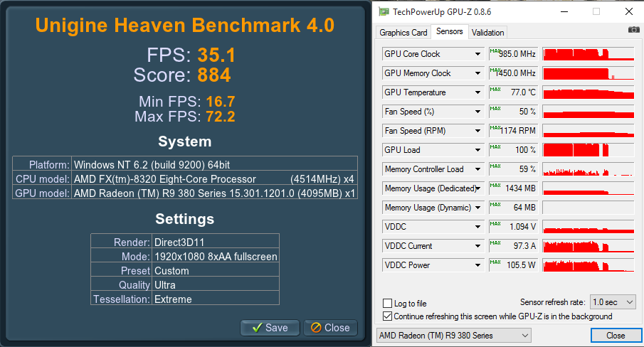644x347 pixels.
Task: Switch to the Graphics Card tab
Action: point(403,33)
